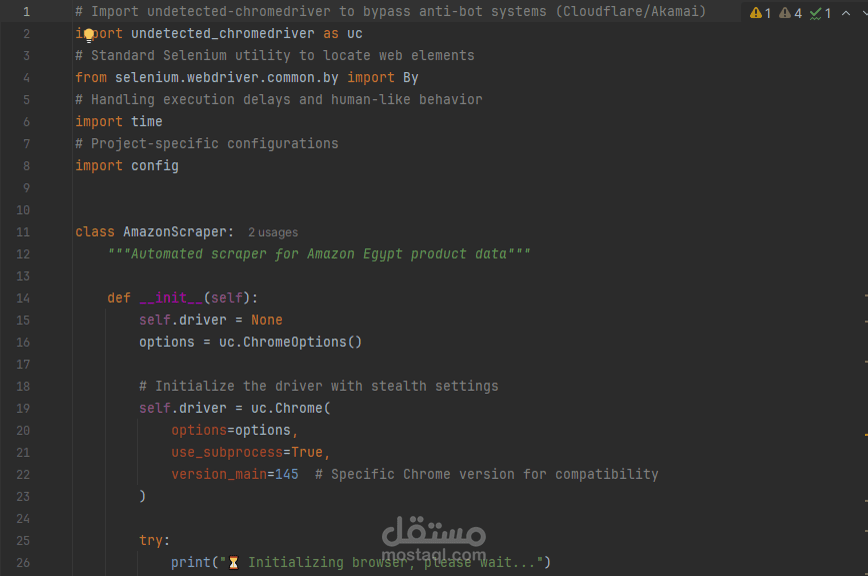Screen dimensions: 868x576
Task: Click the docstring 'Automated scraper for Amazon Egypt product data'
Action: [x=319, y=254]
